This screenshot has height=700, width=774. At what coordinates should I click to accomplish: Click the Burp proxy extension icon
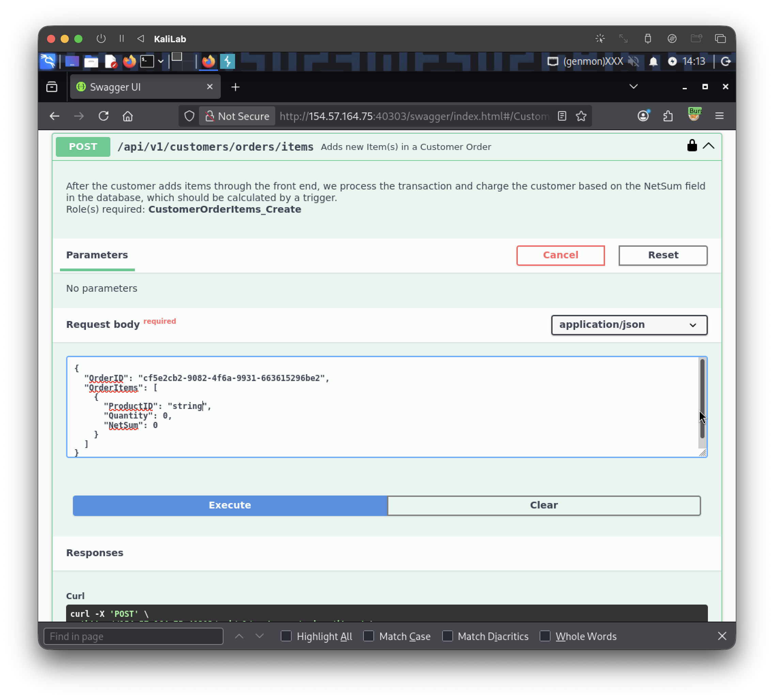[x=694, y=115]
